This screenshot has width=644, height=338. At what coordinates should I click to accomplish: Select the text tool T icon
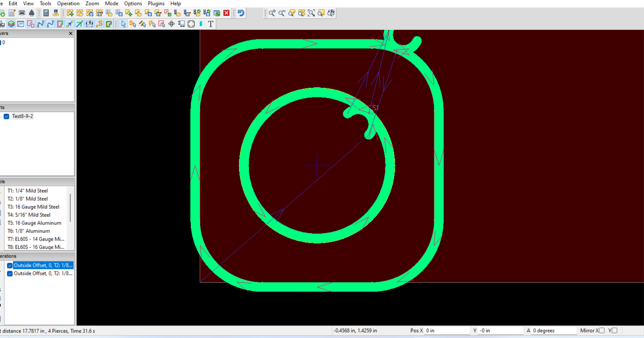pyautogui.click(x=210, y=24)
